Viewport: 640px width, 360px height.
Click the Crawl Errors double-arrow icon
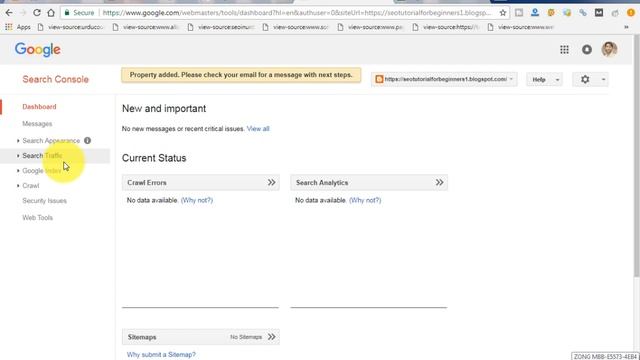pos(271,182)
